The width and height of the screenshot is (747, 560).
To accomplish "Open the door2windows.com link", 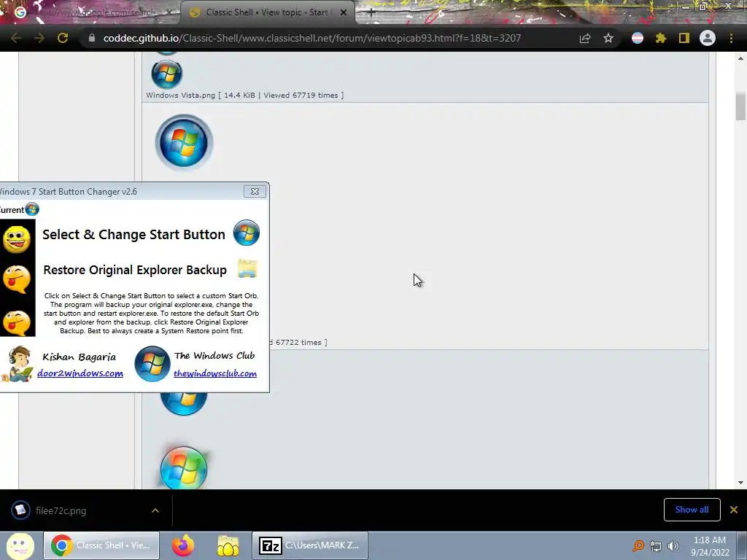I will point(80,373).
